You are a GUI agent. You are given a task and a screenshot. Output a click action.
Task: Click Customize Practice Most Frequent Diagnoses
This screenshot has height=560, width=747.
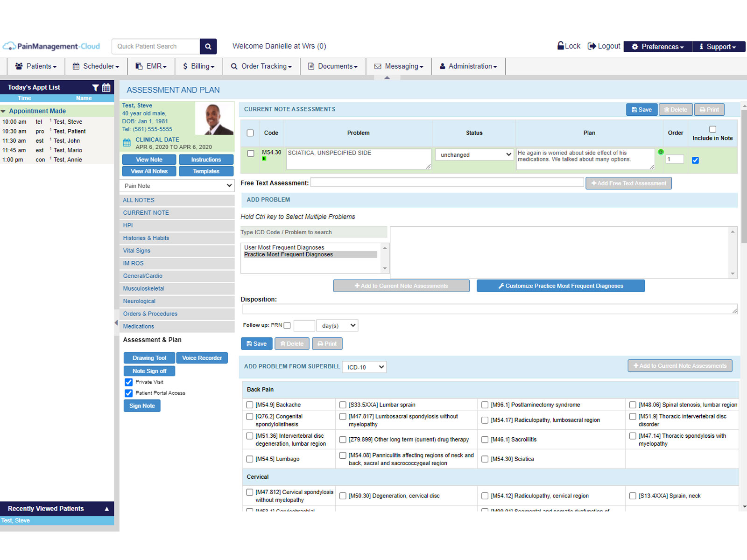point(561,286)
